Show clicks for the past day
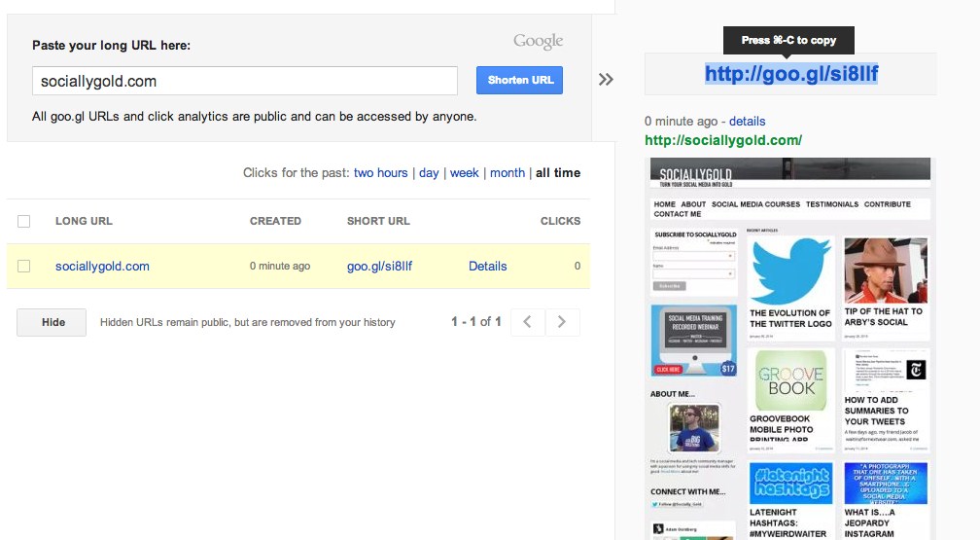 tap(429, 172)
